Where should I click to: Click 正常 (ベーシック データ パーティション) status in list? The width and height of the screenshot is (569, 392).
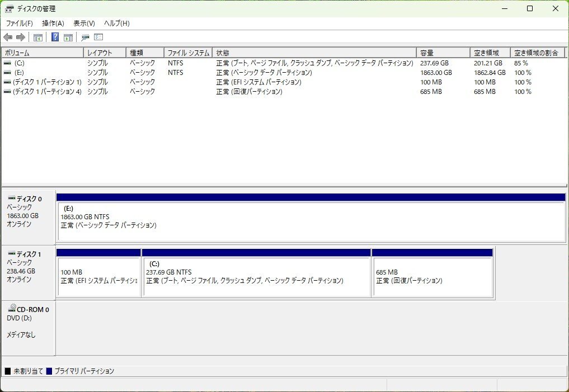(264, 73)
